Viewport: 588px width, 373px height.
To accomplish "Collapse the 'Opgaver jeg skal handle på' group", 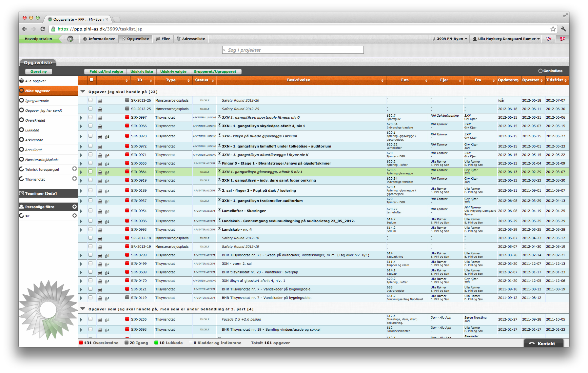I will [83, 92].
